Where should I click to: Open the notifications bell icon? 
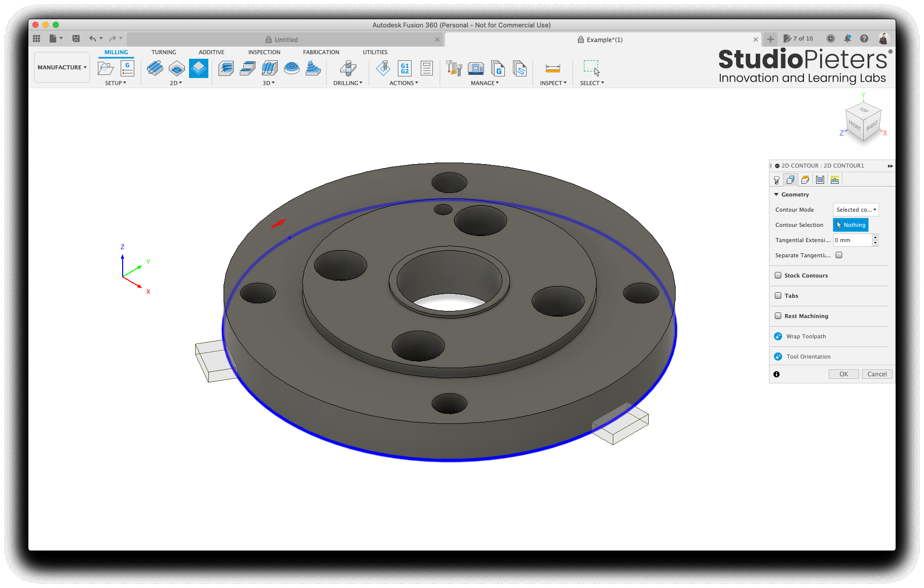847,38
